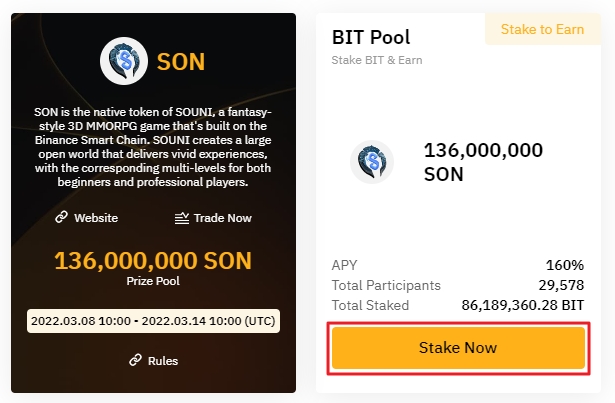This screenshot has width=615, height=403.
Task: Open the Trade Now link
Action: pos(222,217)
